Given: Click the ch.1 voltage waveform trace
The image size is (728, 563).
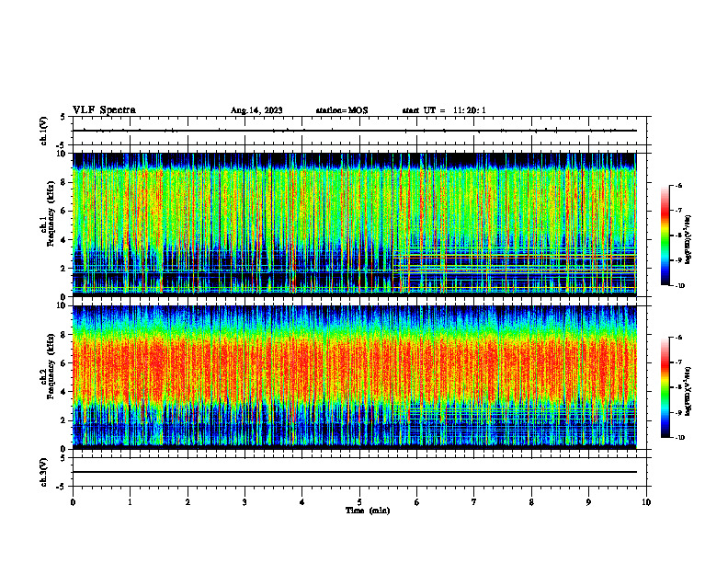Looking at the screenshot, I should tap(355, 131).
